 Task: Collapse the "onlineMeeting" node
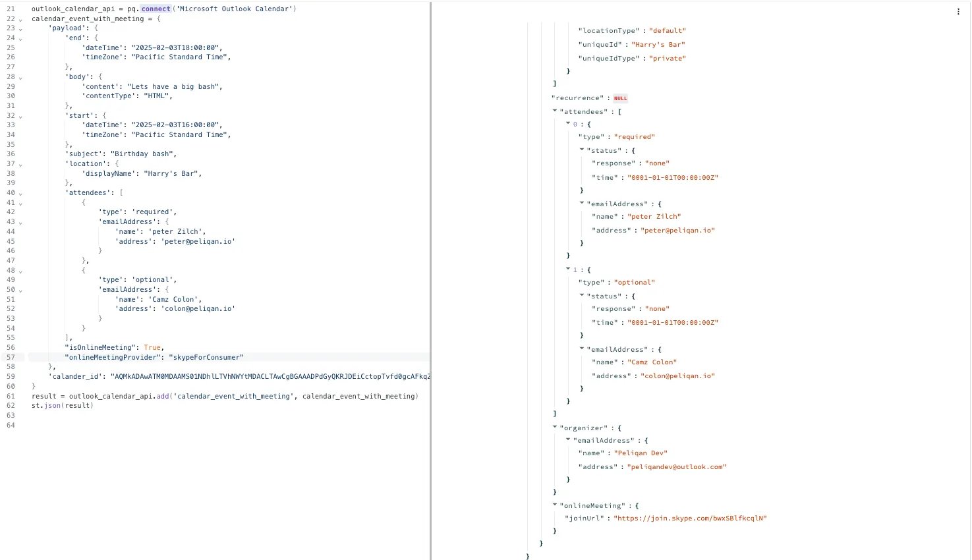(555, 505)
